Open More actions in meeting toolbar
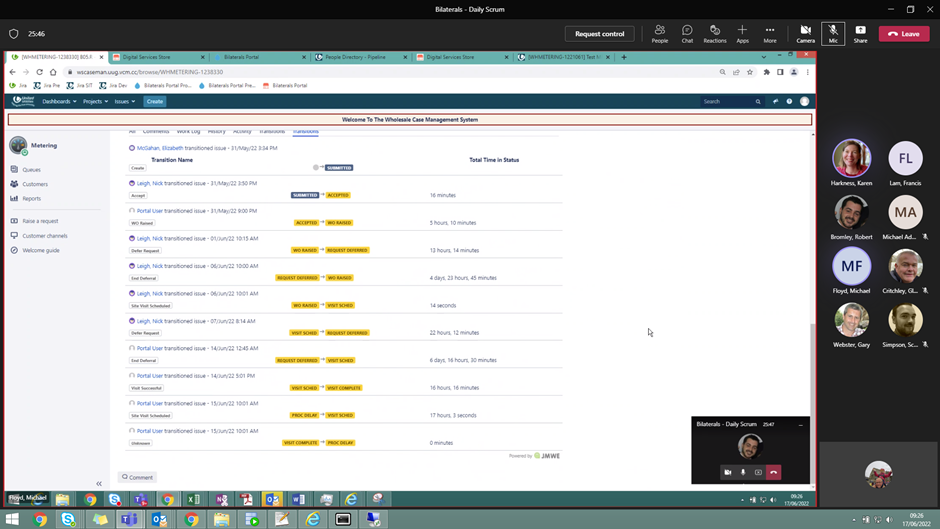This screenshot has height=529, width=940. pyautogui.click(x=770, y=34)
